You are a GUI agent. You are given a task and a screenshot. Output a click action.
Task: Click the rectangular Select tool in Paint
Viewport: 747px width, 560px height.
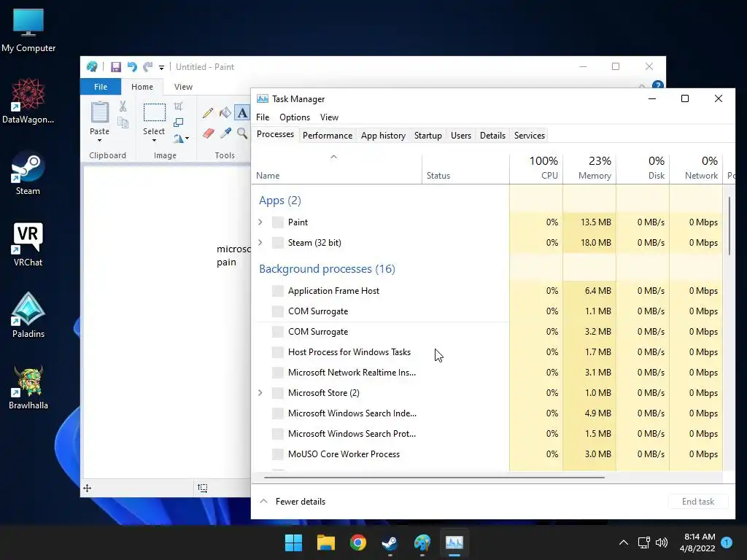(155, 113)
